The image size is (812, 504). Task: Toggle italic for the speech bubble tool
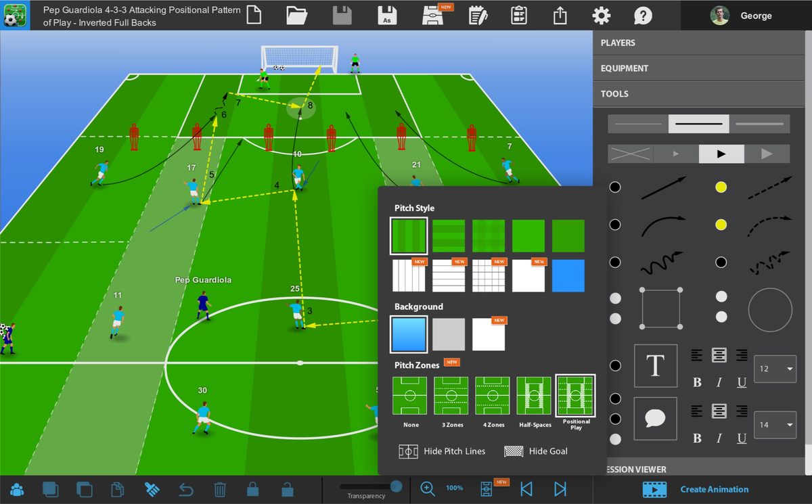(x=719, y=438)
